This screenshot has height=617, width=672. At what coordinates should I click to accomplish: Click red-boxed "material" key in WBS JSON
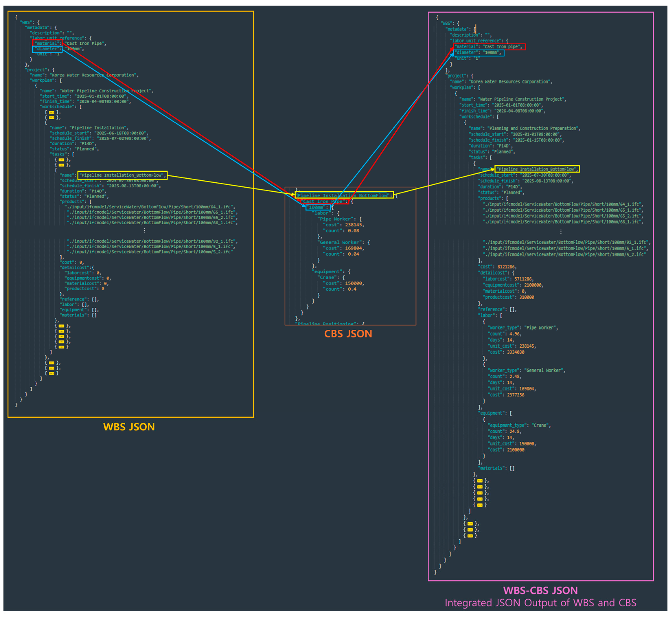(47, 43)
